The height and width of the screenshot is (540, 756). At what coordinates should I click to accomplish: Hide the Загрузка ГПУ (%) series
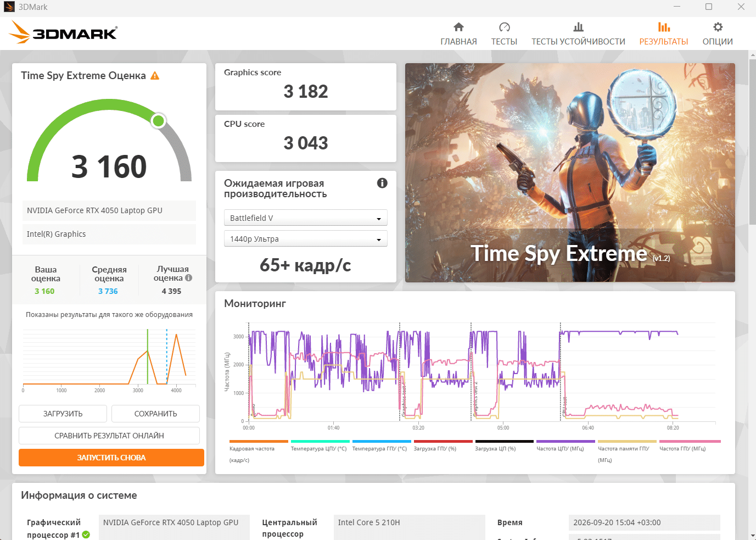pyautogui.click(x=443, y=446)
